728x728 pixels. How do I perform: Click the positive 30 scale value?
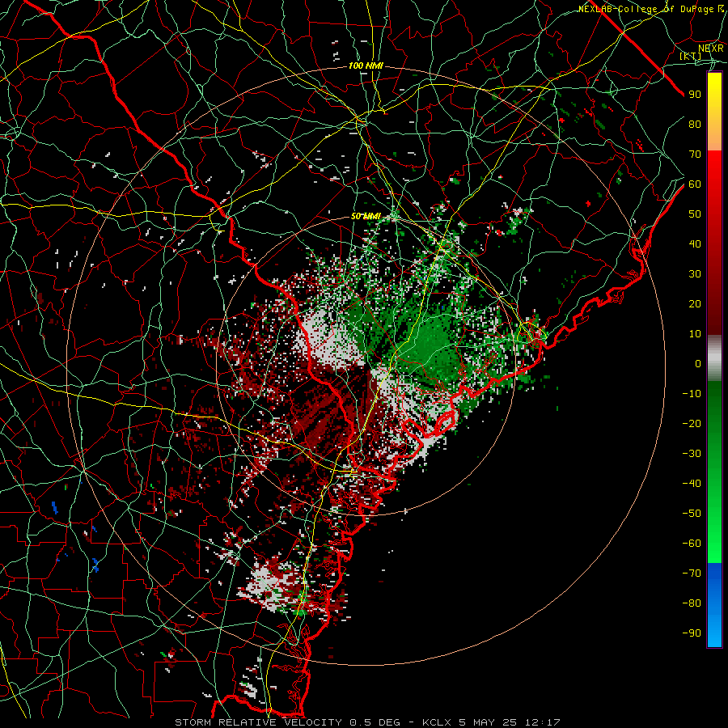(x=695, y=274)
